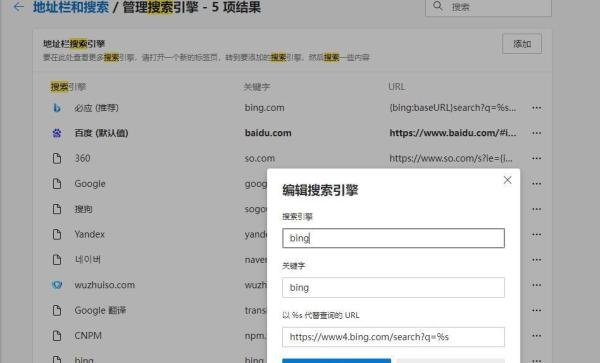This screenshot has width=600, height=363.
Task: Open more options for 360 row
Action: 536,158
